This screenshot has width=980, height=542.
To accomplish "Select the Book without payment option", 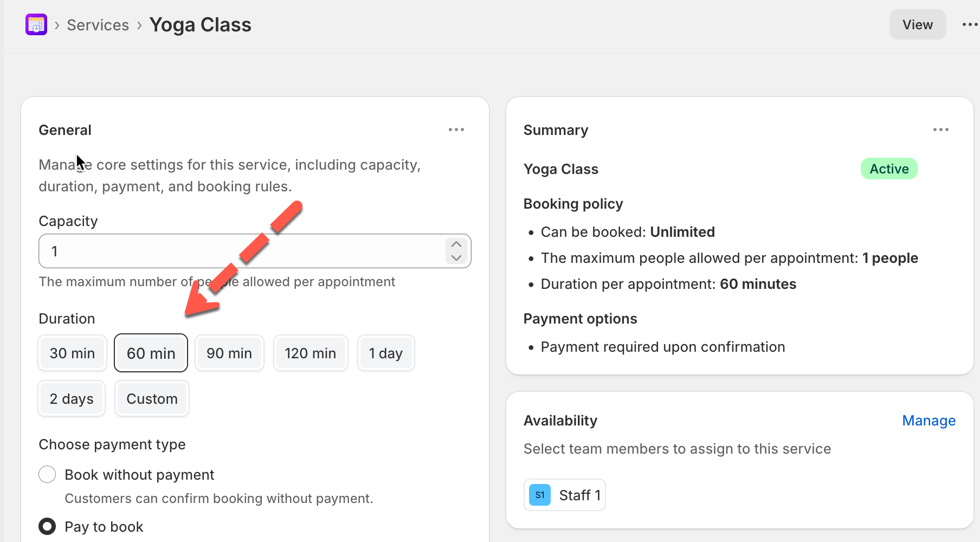I will (47, 474).
